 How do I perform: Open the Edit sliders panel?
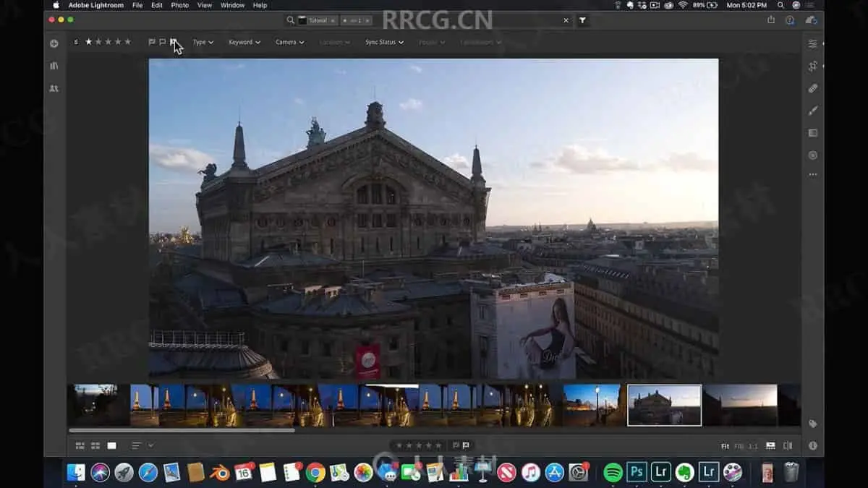pyautogui.click(x=812, y=43)
